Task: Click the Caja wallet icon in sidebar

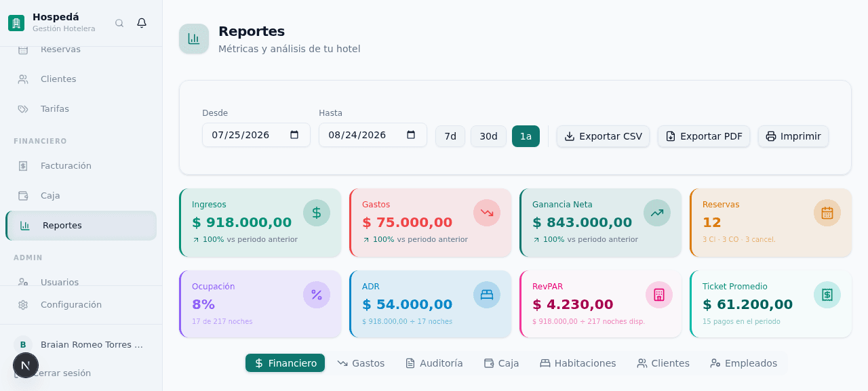Action: [x=23, y=196]
